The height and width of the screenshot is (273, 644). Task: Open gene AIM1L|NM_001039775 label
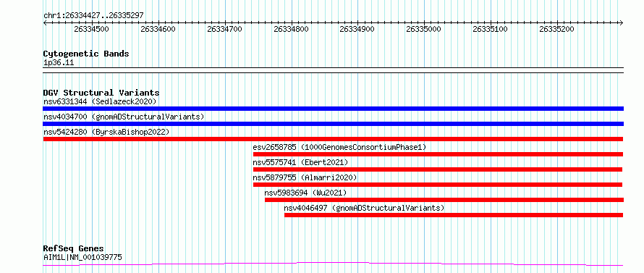pyautogui.click(x=82, y=258)
